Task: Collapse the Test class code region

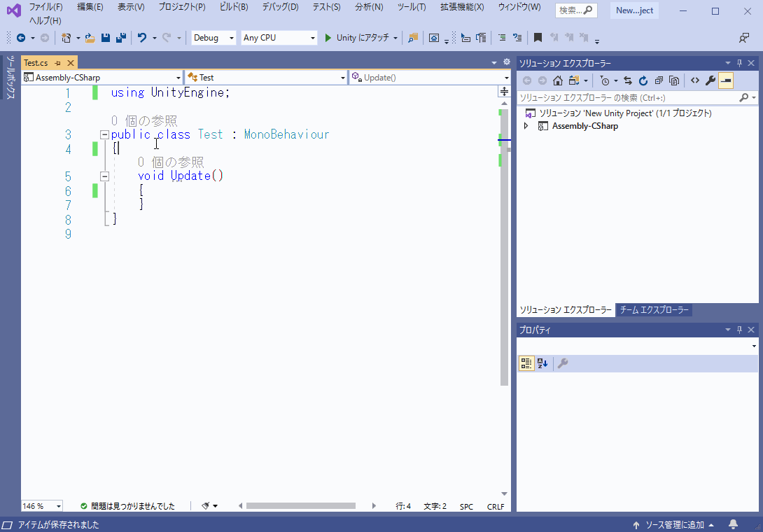Action: [104, 134]
